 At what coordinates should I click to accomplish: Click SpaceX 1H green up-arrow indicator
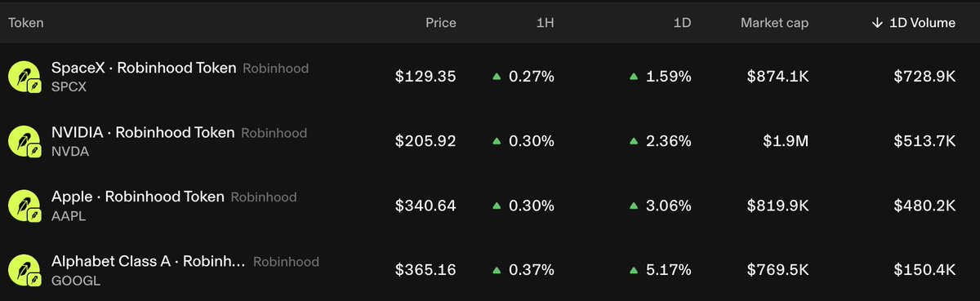496,77
